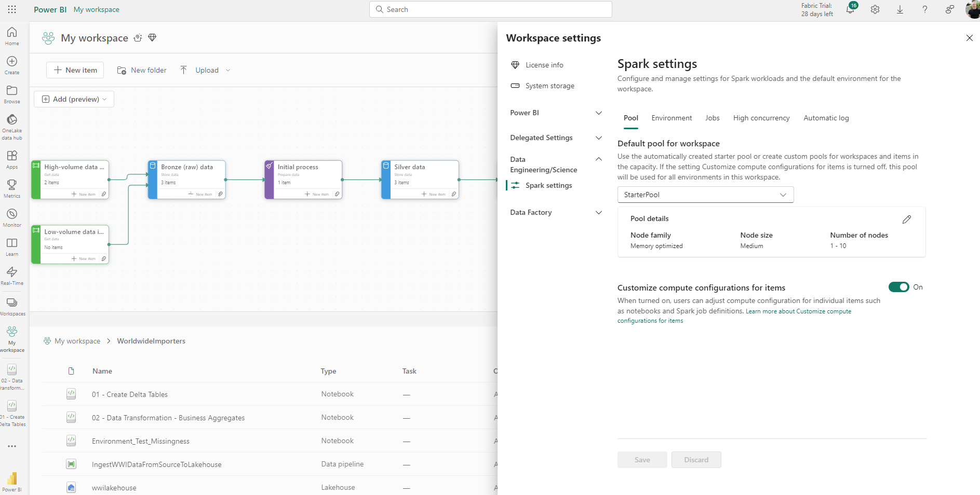Edit Pool details with the pencil icon
980x495 pixels.
point(907,219)
